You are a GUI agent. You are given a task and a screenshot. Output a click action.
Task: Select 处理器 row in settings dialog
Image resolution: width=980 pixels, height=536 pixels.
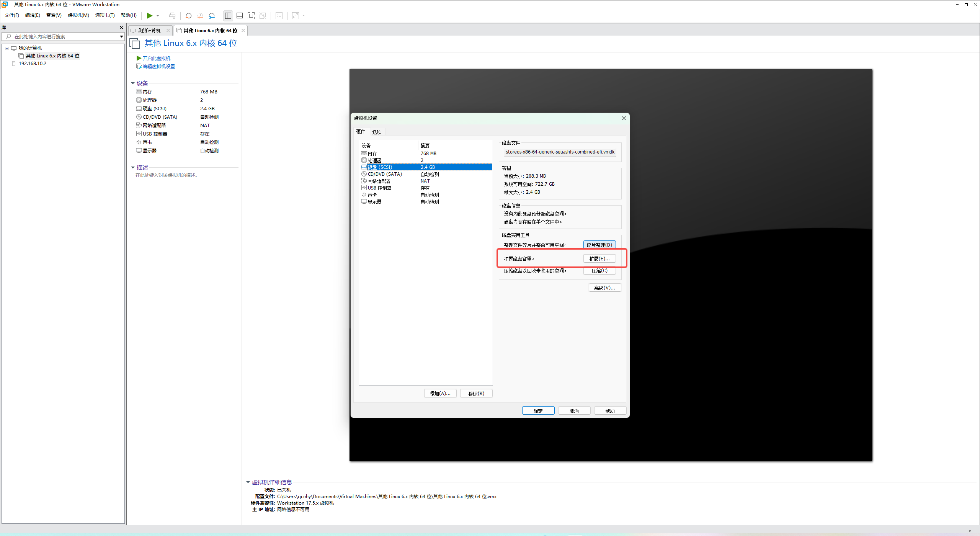click(x=426, y=160)
